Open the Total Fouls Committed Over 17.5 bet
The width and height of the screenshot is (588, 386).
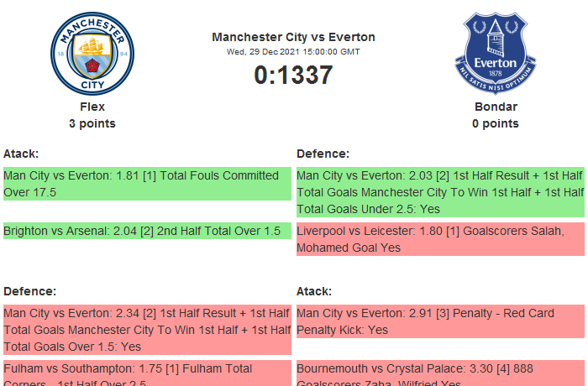pos(146,184)
